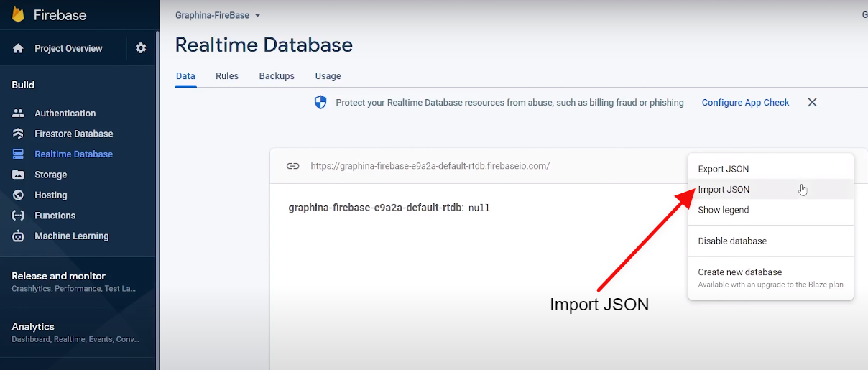Choose Create new database option
The image size is (868, 370).
point(770,278)
